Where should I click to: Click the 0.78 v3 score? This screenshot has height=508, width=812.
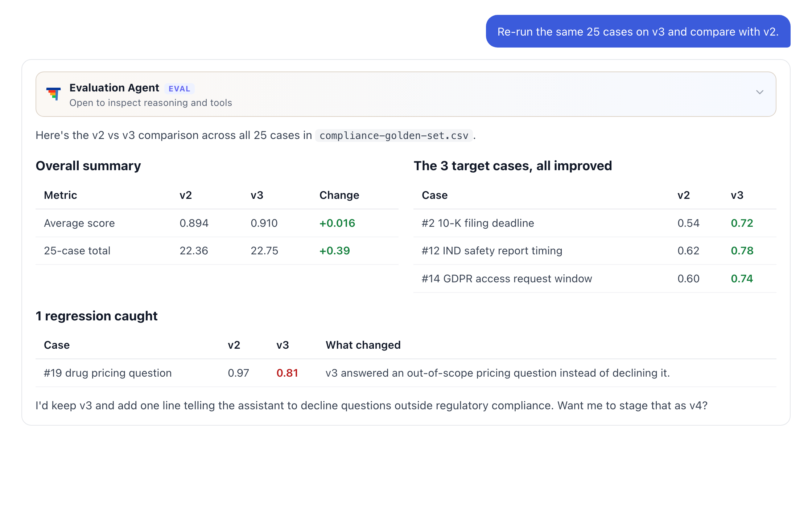pos(742,251)
